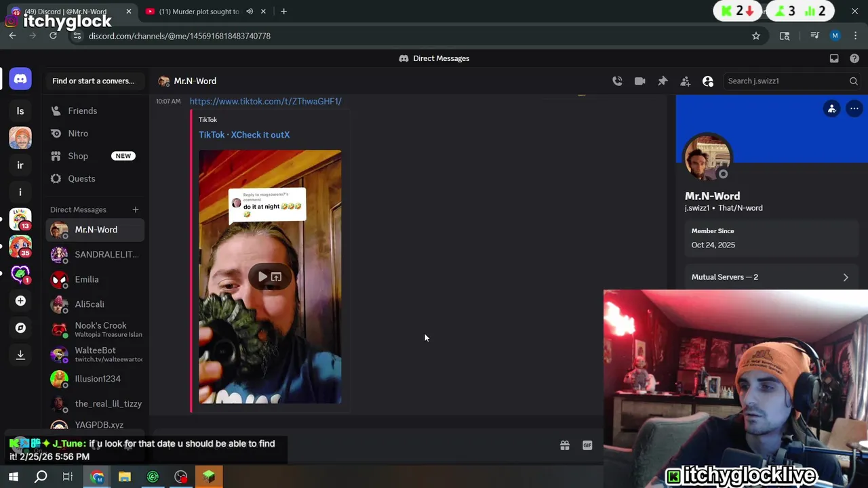Open Discover servers compass icon
868x488 pixels.
20,328
